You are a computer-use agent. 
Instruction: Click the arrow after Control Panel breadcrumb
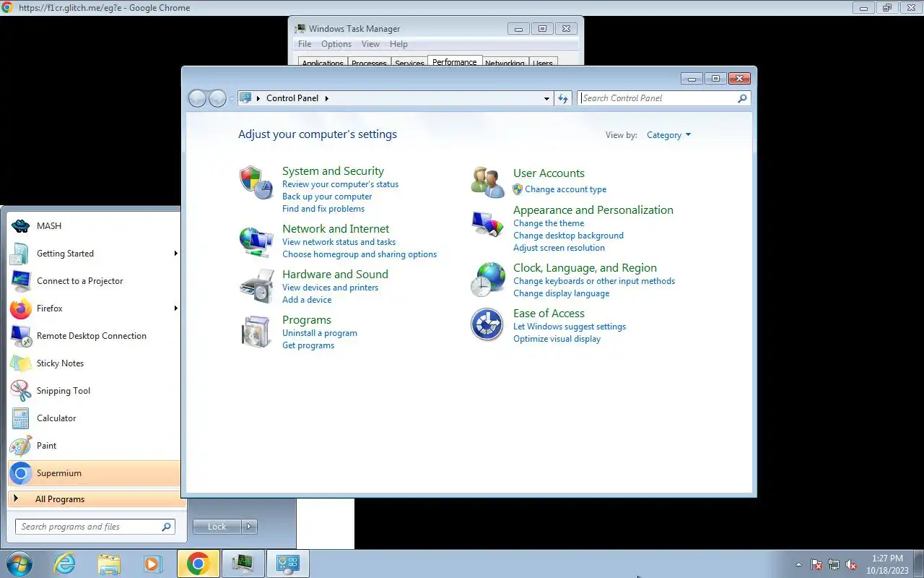(326, 98)
